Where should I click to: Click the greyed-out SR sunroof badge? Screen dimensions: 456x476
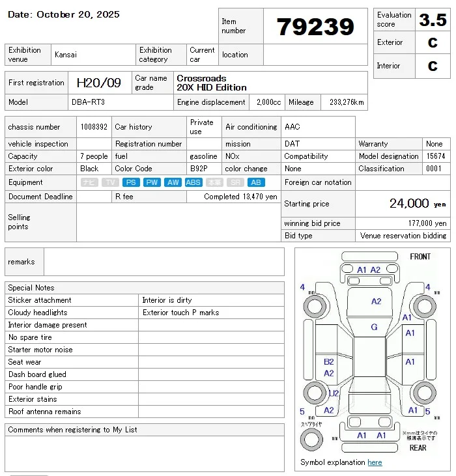[x=235, y=182]
